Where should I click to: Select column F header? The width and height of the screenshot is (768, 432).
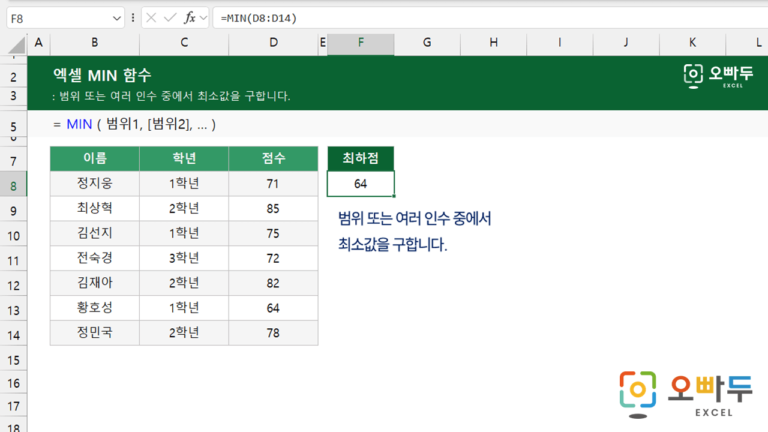pyautogui.click(x=360, y=43)
